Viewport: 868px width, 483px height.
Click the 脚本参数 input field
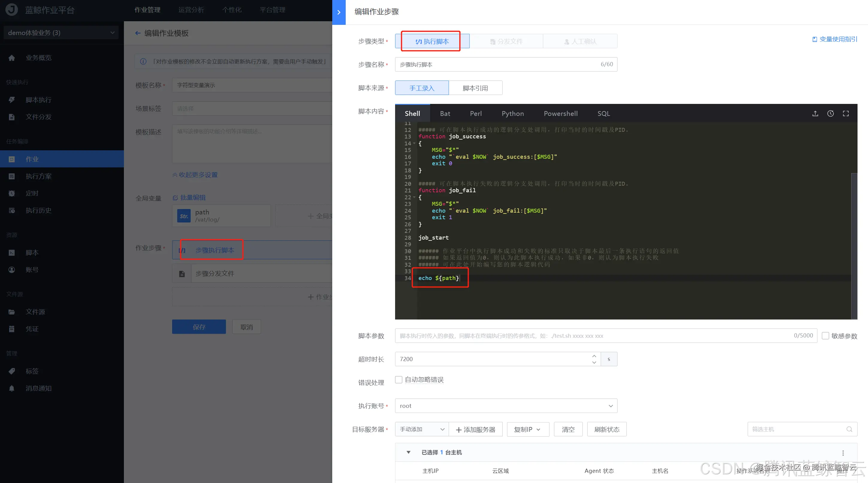pos(606,336)
